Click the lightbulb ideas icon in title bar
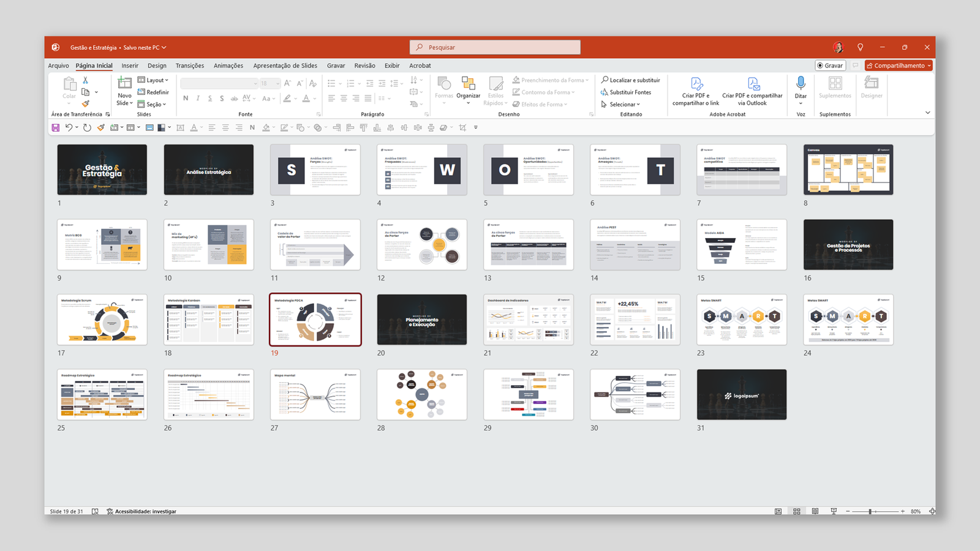980x551 pixels. point(860,47)
